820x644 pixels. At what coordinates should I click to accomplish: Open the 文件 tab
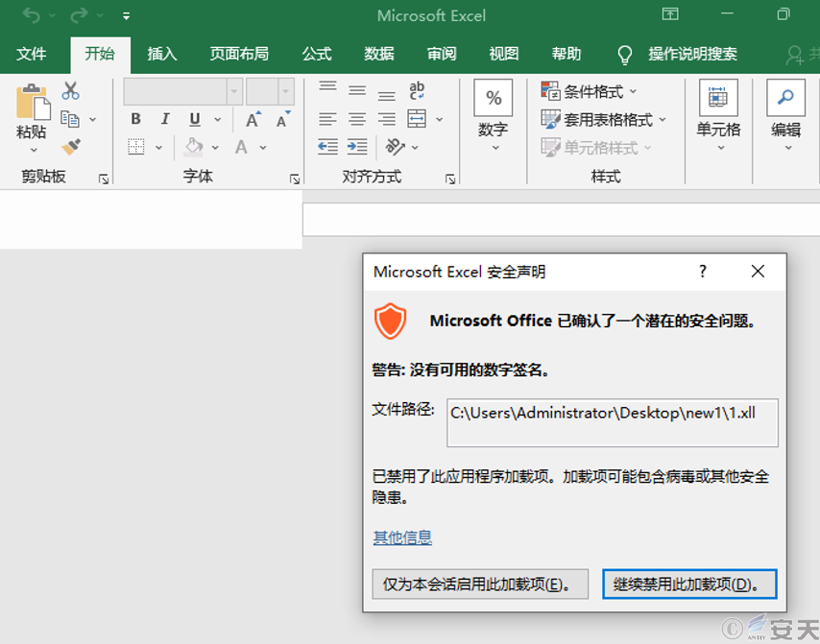(32, 54)
